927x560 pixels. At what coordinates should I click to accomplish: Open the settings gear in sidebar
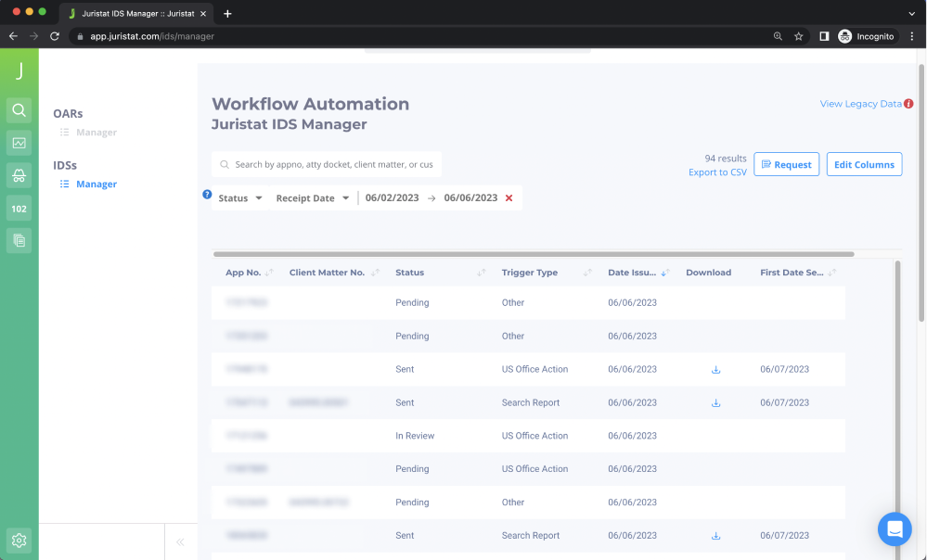[x=19, y=540]
